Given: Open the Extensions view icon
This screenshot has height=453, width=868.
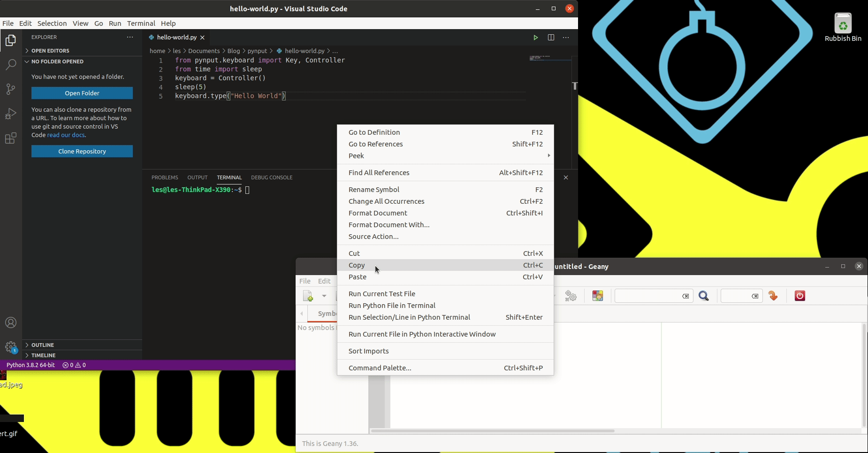Looking at the screenshot, I should pos(11,138).
